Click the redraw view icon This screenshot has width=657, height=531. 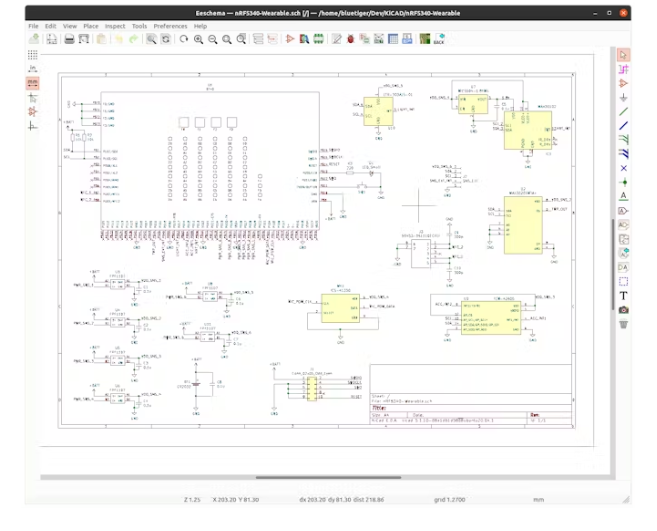coord(184,39)
